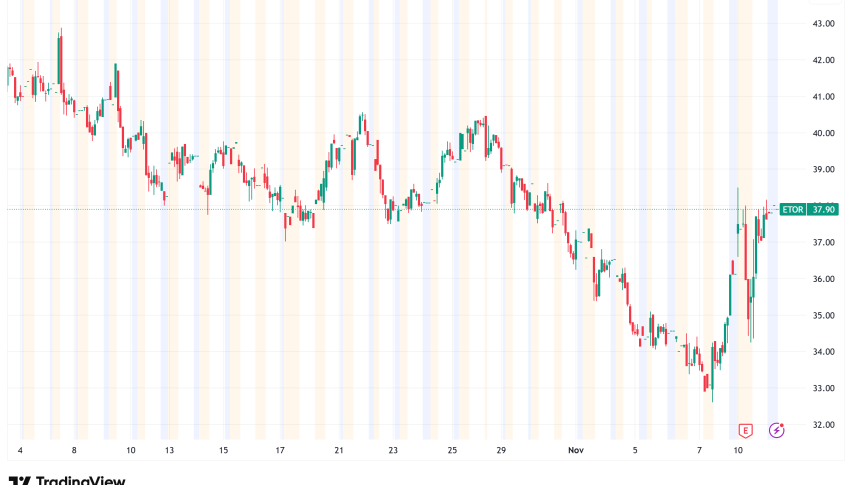852x485 pixels.
Task: Open the purple lightning bolt event icon
Action: (x=776, y=430)
